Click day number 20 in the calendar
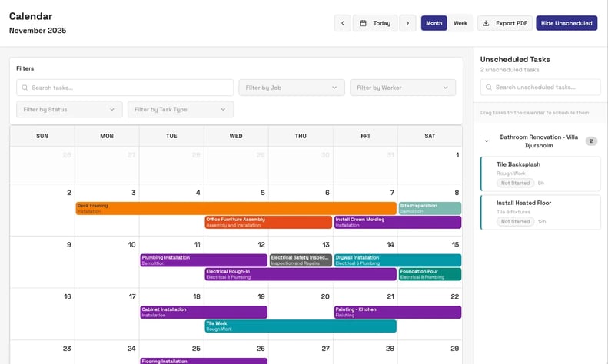 (x=325, y=296)
